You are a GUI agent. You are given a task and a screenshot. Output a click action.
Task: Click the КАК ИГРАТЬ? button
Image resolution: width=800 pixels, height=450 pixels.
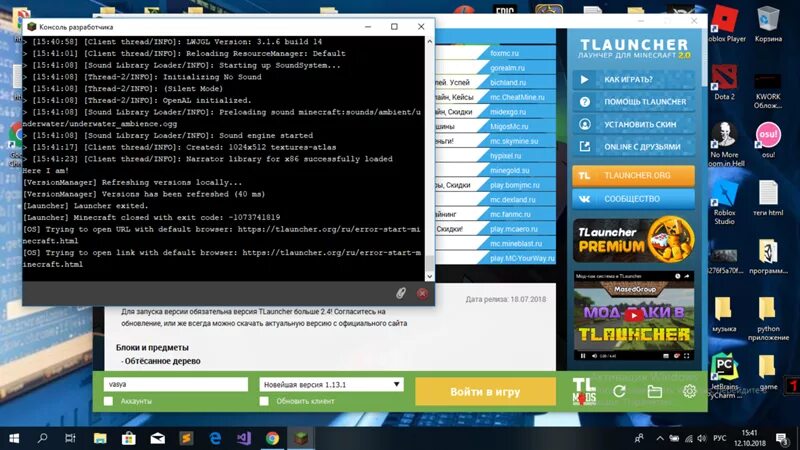pos(633,80)
